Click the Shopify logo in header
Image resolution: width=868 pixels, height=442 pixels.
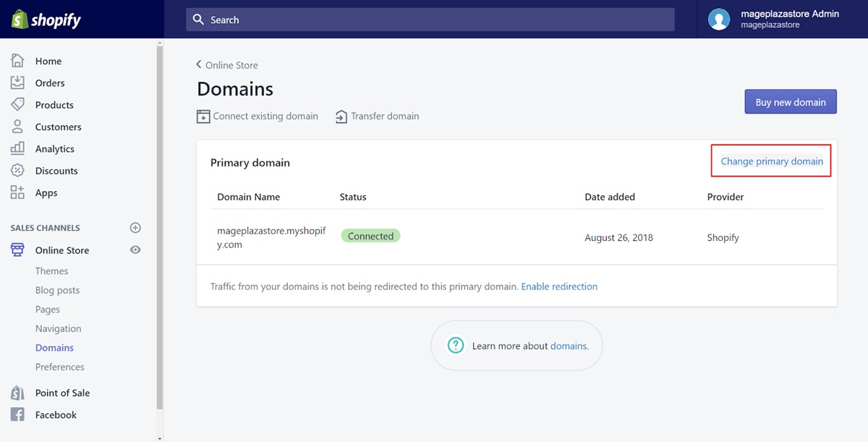[x=46, y=20]
